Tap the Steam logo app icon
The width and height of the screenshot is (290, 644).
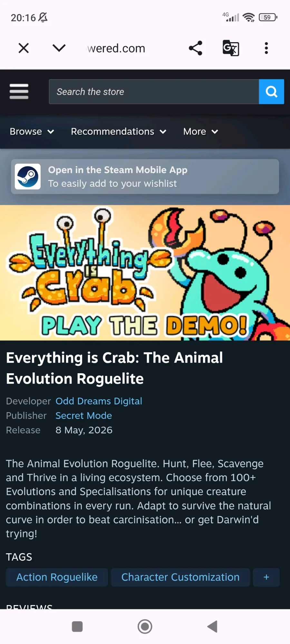tap(28, 176)
